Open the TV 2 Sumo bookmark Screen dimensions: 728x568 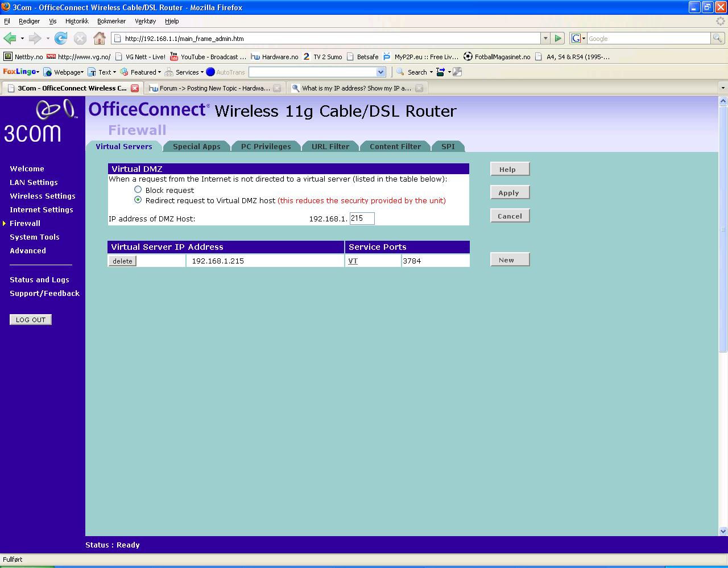click(x=322, y=56)
